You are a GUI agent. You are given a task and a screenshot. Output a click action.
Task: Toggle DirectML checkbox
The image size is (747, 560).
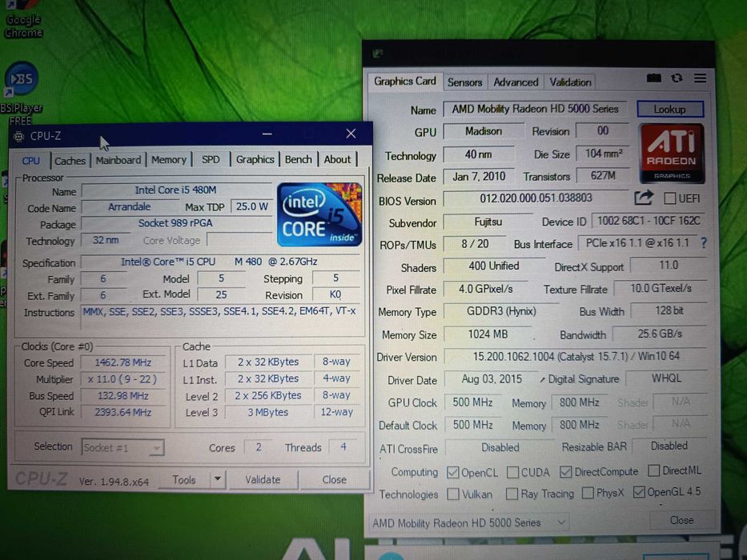pyautogui.click(x=653, y=470)
